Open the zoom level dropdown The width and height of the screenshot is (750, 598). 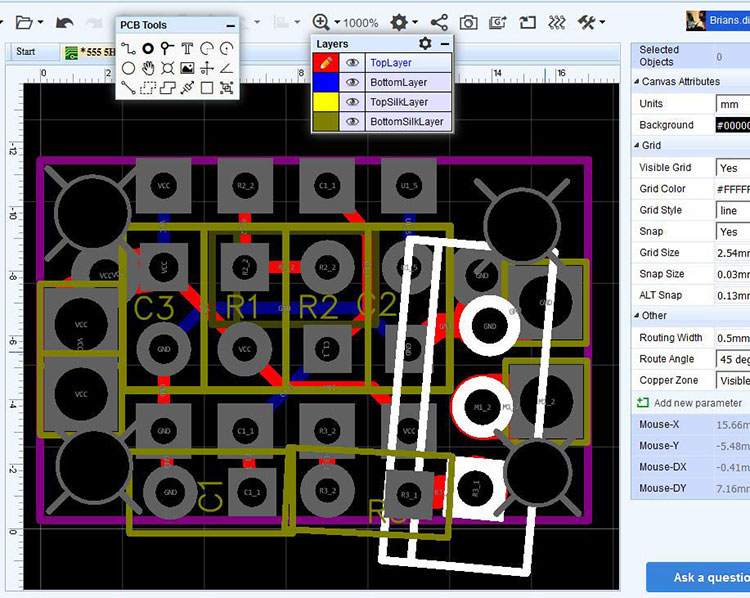click(337, 22)
